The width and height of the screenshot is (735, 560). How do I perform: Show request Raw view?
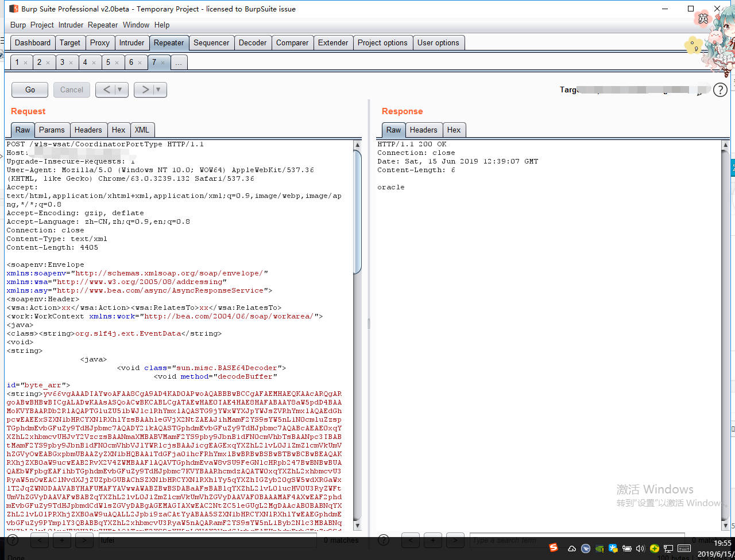(x=23, y=130)
